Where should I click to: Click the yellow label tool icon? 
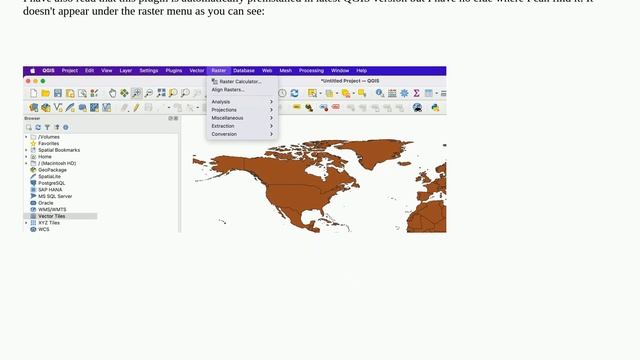[x=297, y=107]
